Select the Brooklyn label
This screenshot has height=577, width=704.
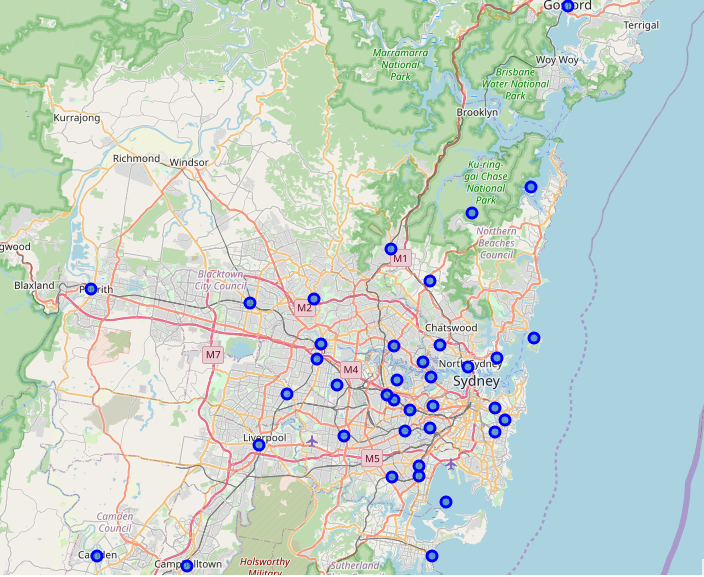point(477,112)
